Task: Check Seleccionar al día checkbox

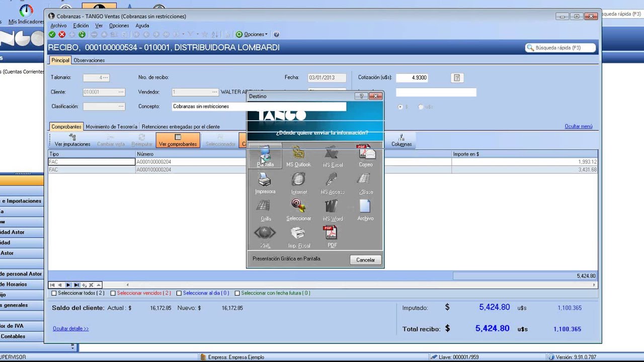Action: click(x=179, y=293)
